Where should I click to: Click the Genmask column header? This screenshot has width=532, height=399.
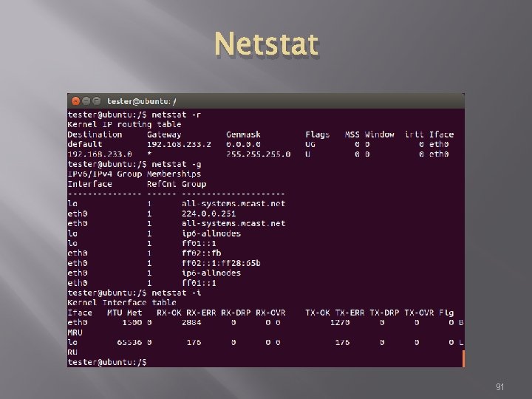(243, 134)
